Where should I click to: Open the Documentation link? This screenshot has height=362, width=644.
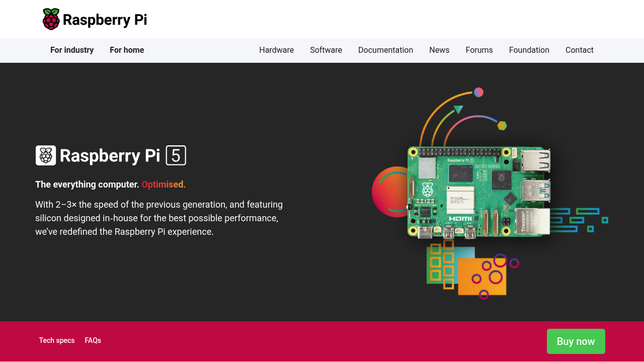coord(385,50)
